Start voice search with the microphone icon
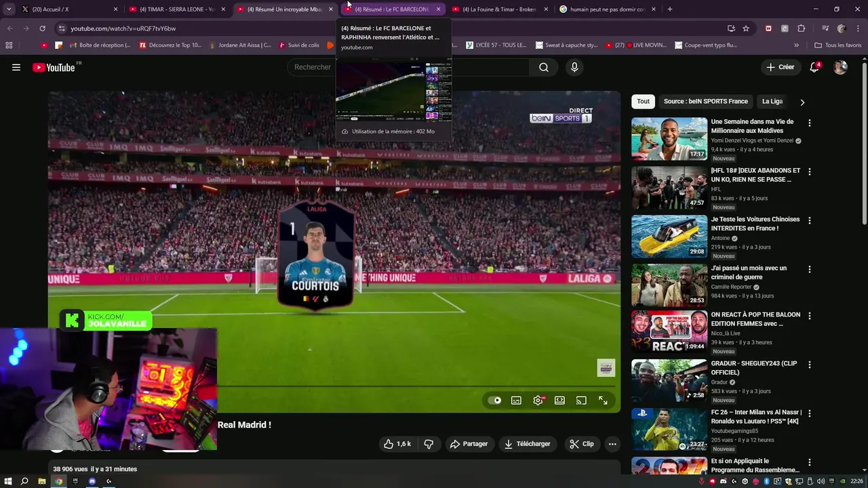The width and height of the screenshot is (868, 488). coord(574,67)
